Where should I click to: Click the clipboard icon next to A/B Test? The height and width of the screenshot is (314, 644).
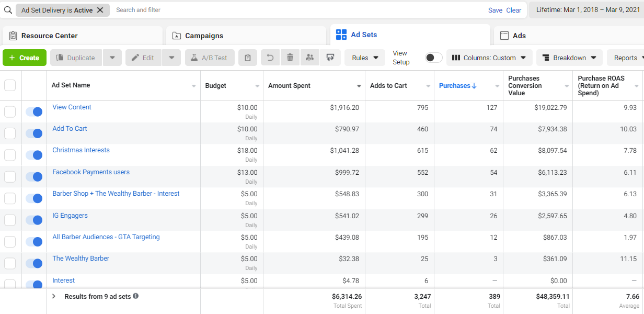(248, 58)
